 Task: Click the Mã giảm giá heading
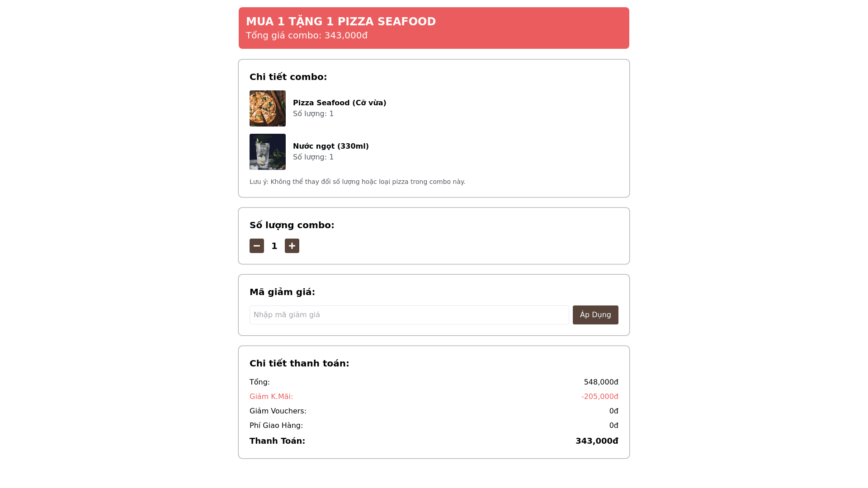[282, 292]
